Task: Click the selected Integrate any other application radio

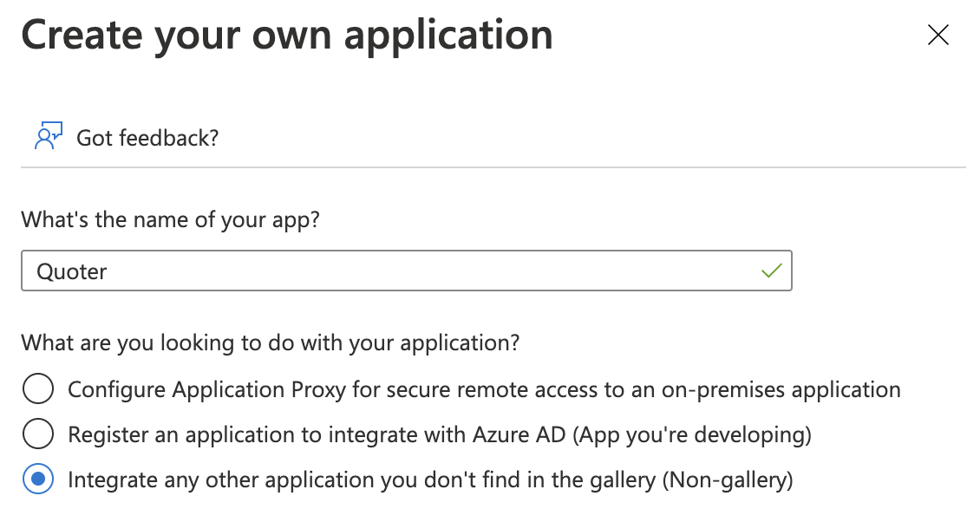Action: click(x=38, y=479)
